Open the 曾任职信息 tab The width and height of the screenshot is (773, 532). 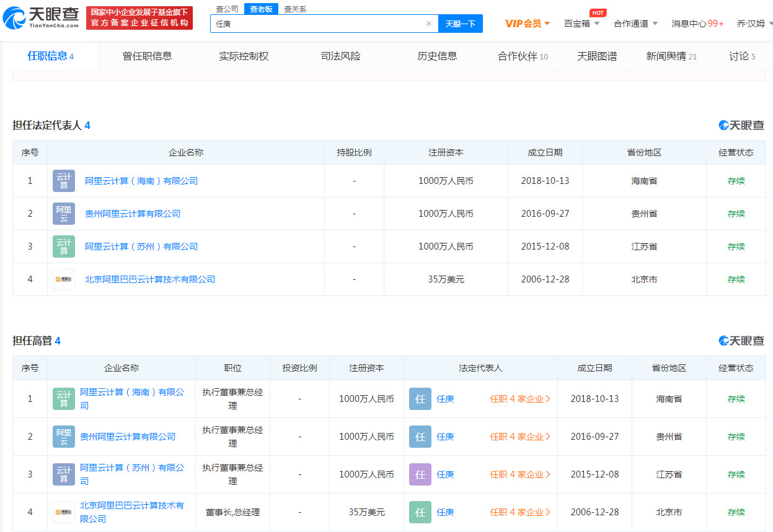coord(148,56)
